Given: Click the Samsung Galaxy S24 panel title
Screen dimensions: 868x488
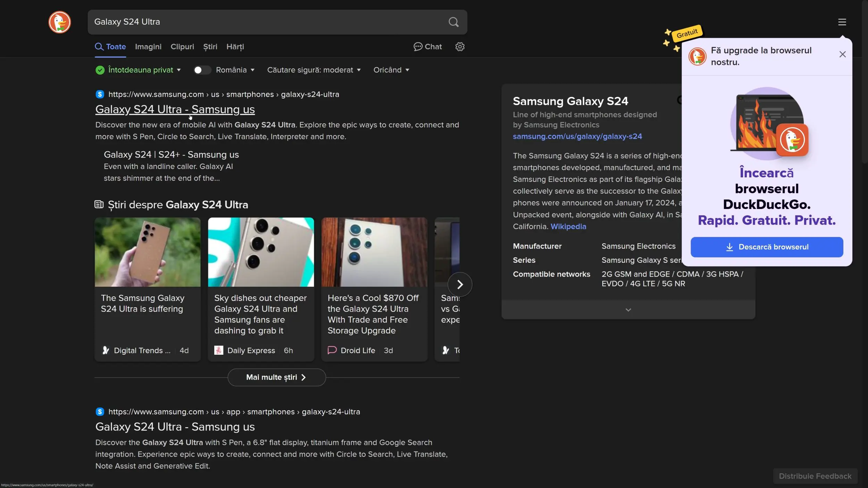Looking at the screenshot, I should click(x=570, y=101).
